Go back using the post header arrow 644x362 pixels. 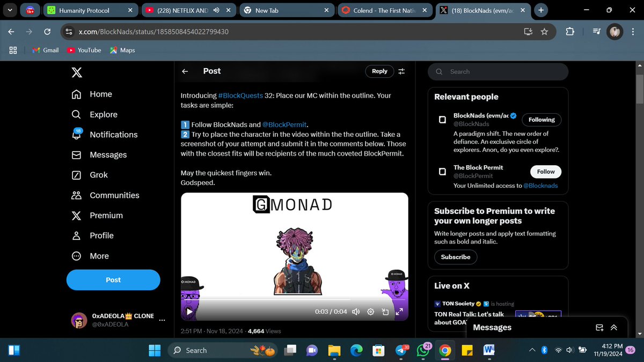[x=185, y=71]
